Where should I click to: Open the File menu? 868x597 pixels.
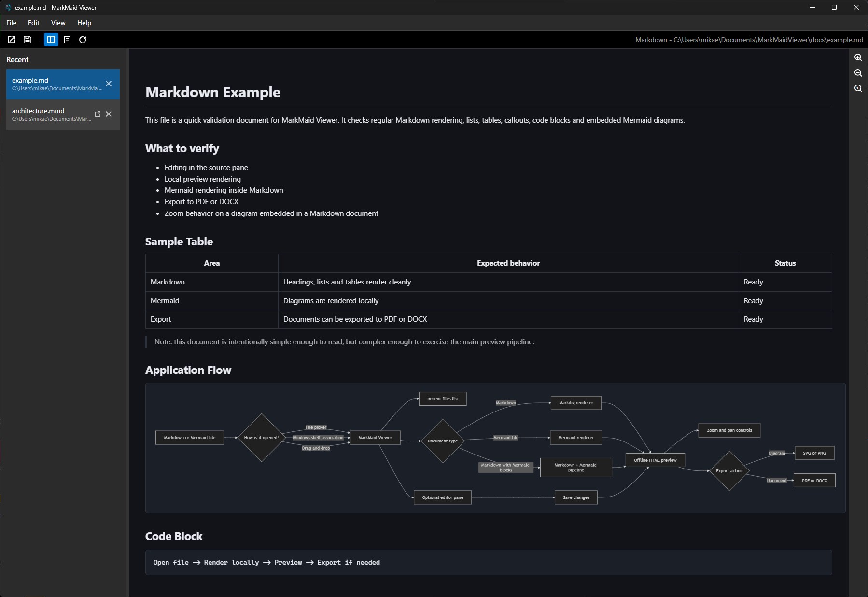coord(12,23)
